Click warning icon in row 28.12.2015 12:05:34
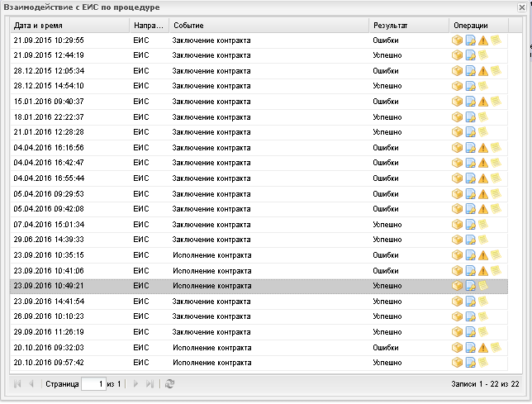This screenshot has height=404, width=532. pos(483,71)
